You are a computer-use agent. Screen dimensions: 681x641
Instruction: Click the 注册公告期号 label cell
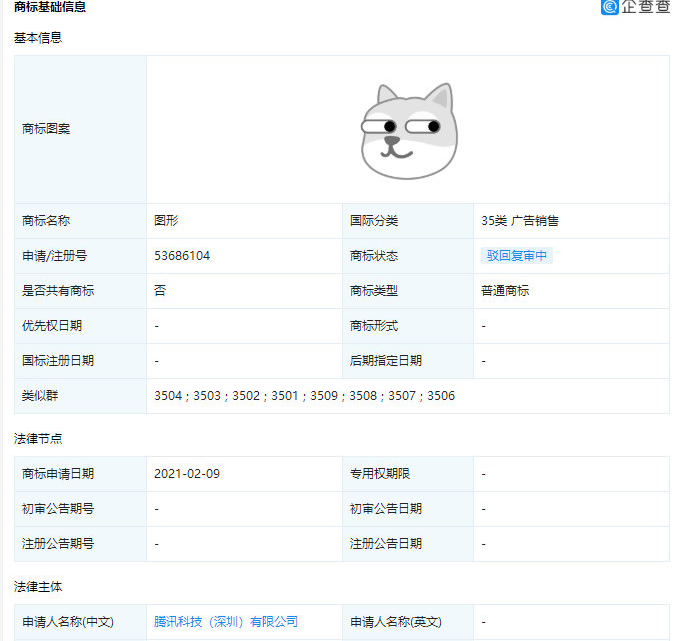(80, 544)
